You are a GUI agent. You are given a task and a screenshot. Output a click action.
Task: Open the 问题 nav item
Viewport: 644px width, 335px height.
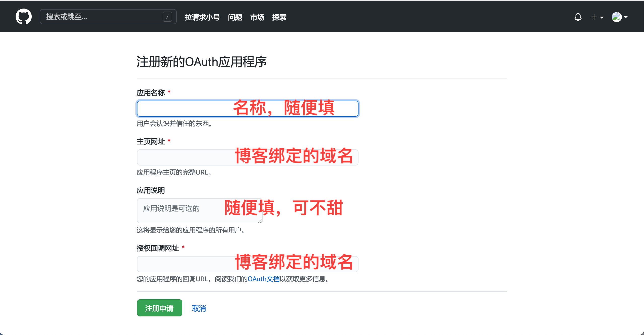(235, 17)
